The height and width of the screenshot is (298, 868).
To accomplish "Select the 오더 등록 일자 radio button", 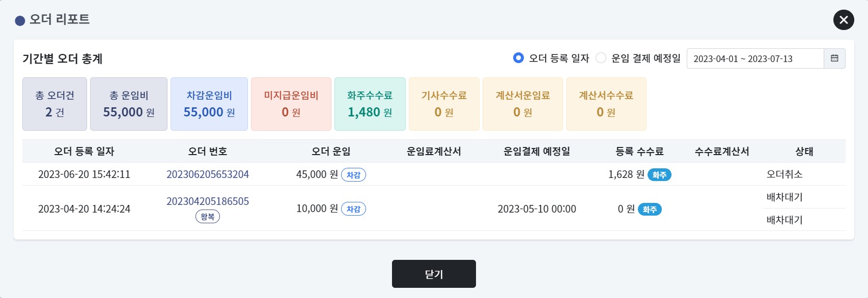I will [518, 58].
